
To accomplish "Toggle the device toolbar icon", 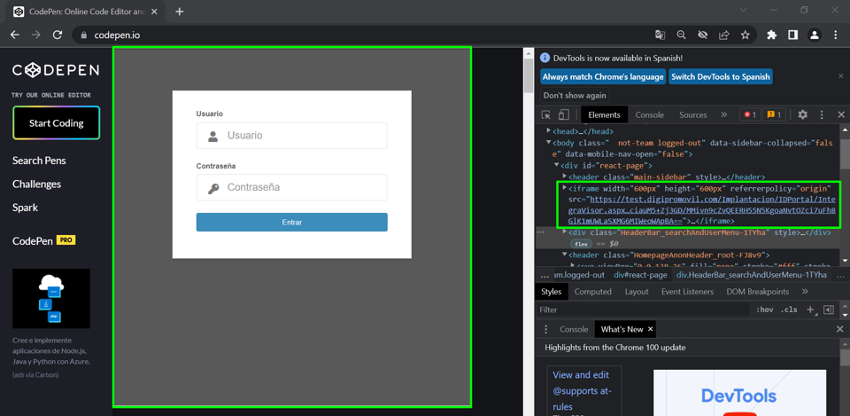I will (564, 115).
